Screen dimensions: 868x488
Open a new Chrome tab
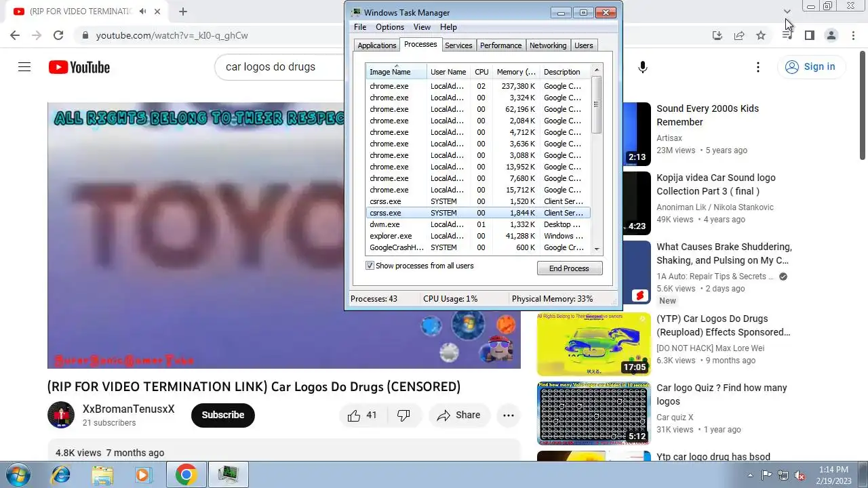[x=183, y=12]
